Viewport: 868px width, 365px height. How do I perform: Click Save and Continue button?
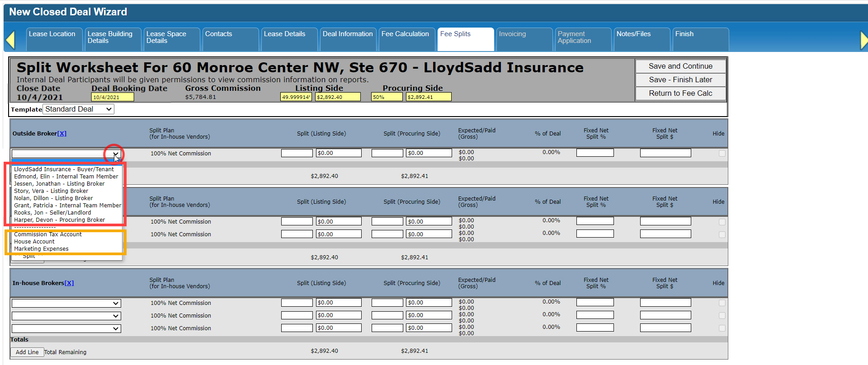(680, 66)
